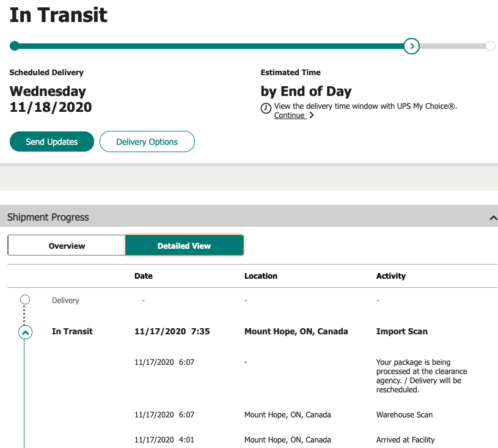Switch to the Overview tab
This screenshot has width=498, height=448.
coord(67,246)
